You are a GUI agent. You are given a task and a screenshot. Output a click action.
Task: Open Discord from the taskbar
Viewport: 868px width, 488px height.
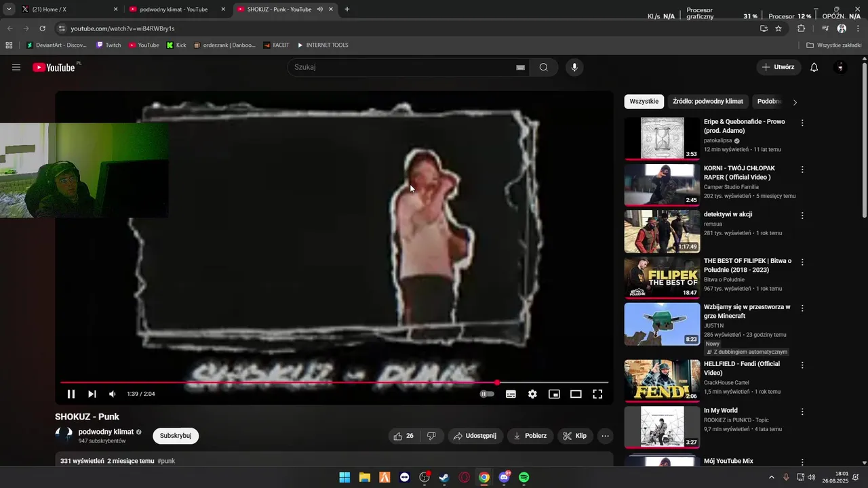point(504,477)
